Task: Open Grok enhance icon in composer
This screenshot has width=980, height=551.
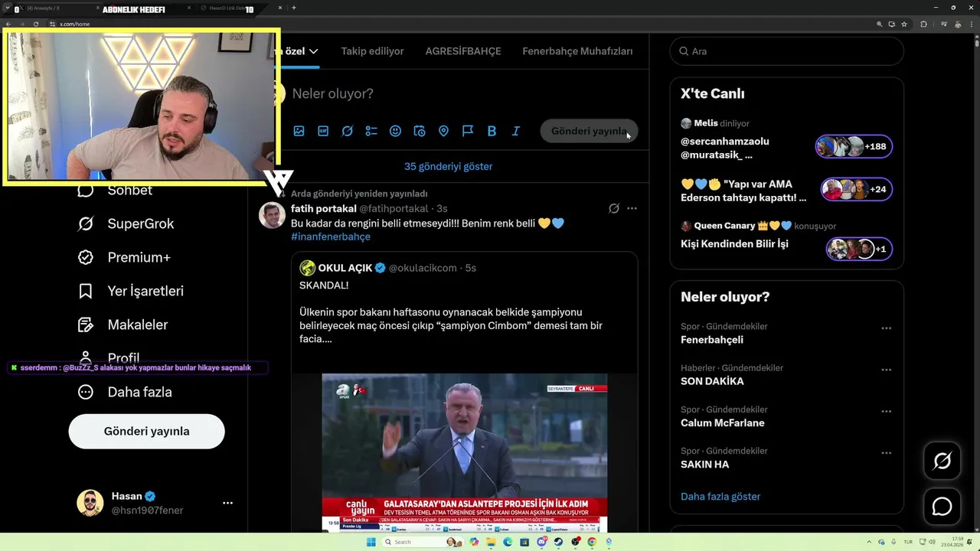Action: tap(347, 131)
